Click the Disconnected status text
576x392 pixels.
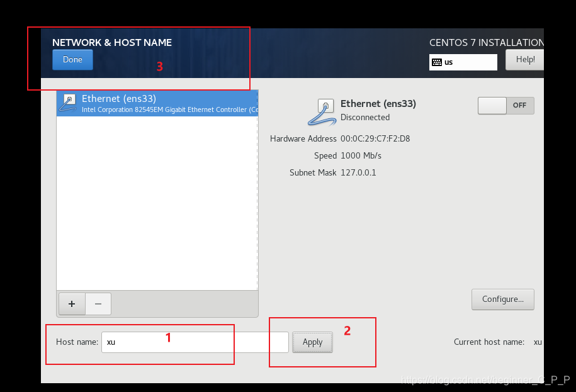(x=364, y=118)
